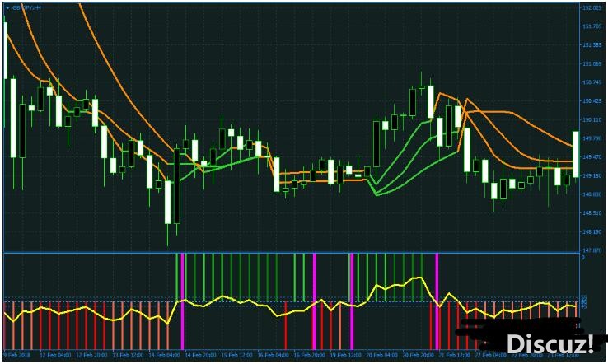Open the GBPJPY,H4 chart dropdown arrow
The height and width of the screenshot is (364, 608).
click(7, 7)
